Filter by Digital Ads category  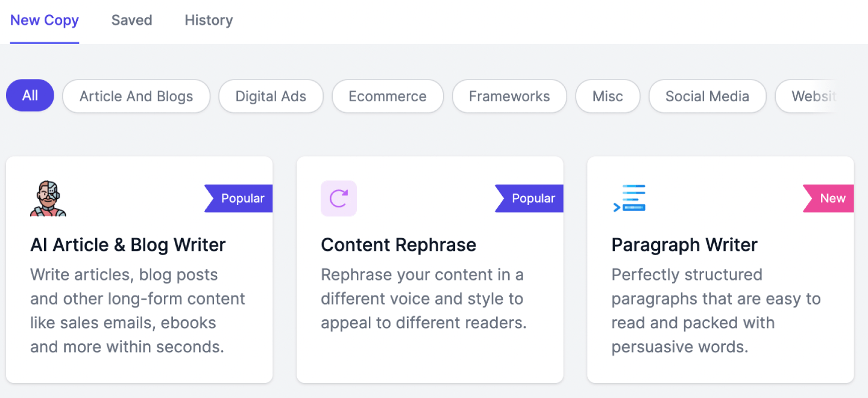pos(271,96)
